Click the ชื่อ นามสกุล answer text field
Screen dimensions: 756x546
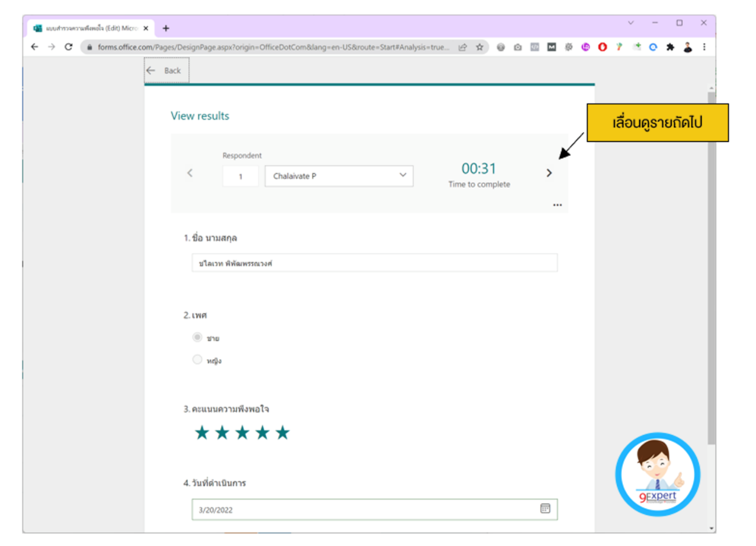(374, 263)
